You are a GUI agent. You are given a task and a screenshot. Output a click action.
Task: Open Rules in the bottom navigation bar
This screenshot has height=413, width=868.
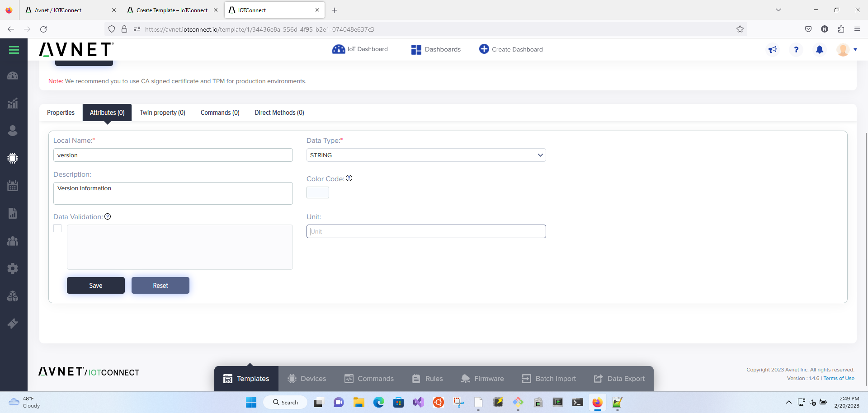[x=427, y=379]
